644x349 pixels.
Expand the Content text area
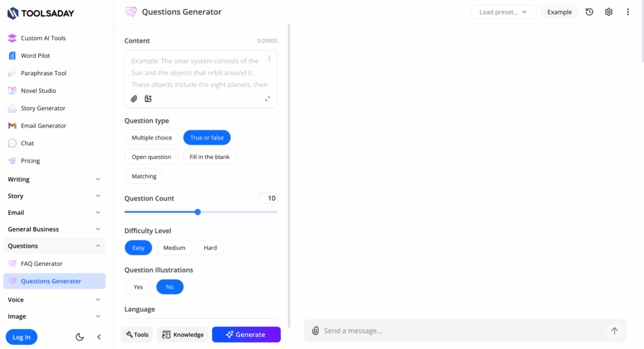(268, 99)
